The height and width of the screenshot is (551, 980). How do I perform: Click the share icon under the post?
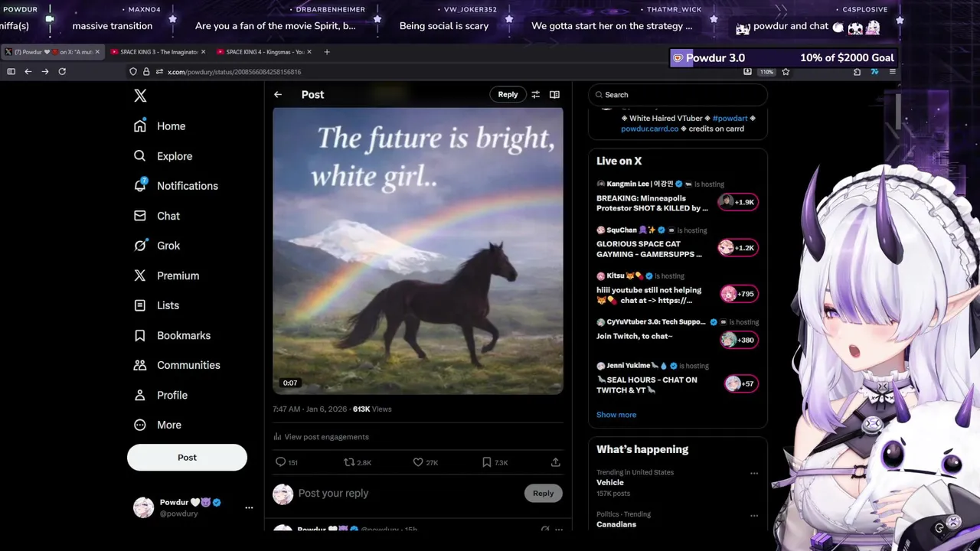pos(556,462)
